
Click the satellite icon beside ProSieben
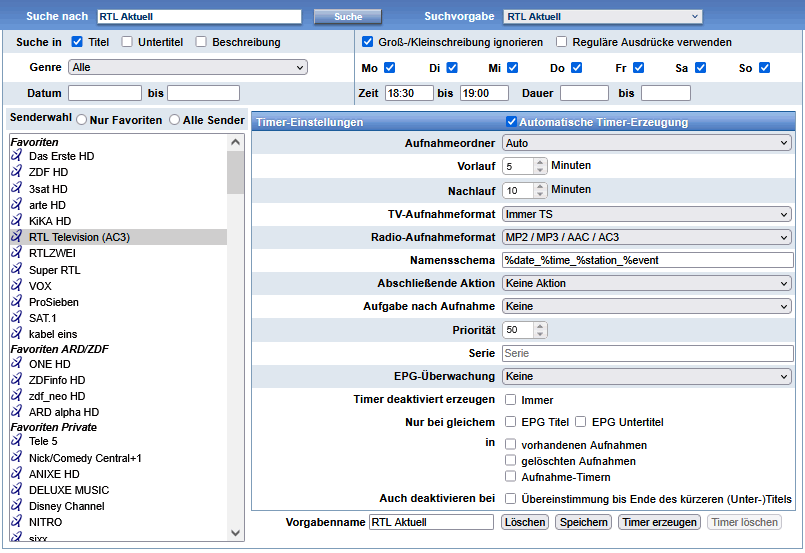[x=17, y=301]
